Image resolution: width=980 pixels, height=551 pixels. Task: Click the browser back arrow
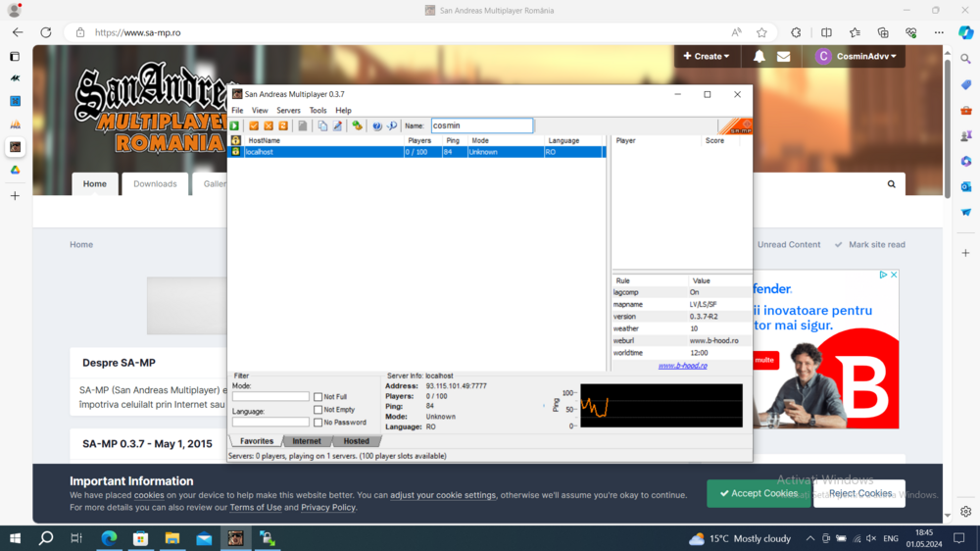coord(18,32)
